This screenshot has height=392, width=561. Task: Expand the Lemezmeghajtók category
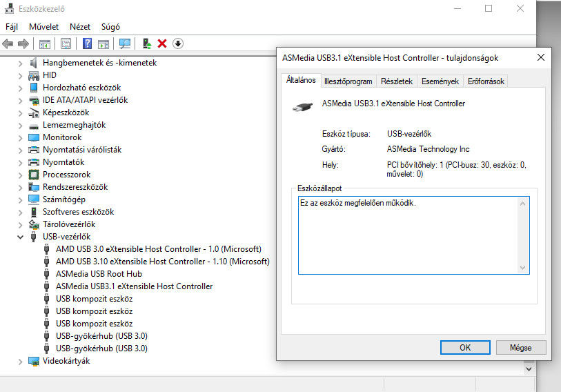[20, 126]
